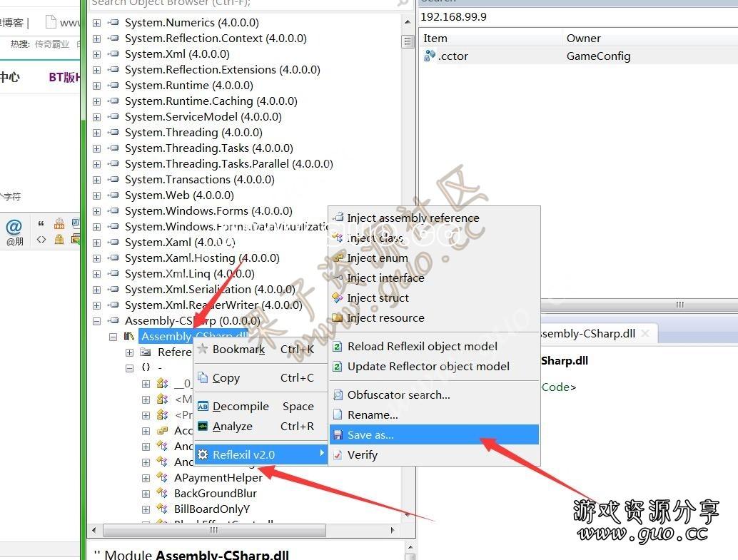Expand the System.Numerics assembly node
The image size is (738, 560).
97,23
